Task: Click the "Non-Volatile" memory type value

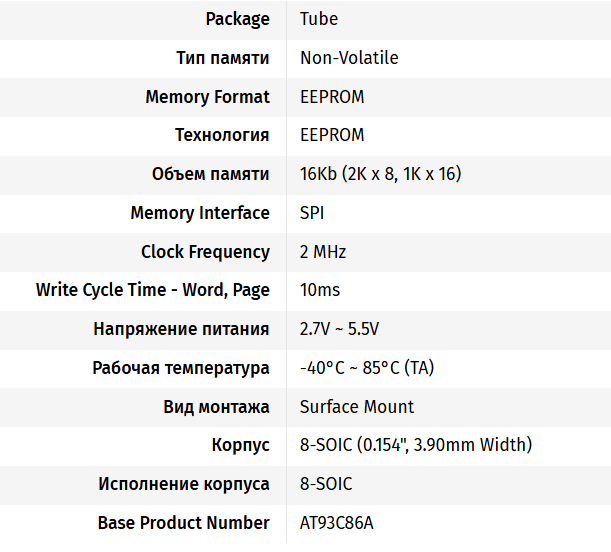Action: tap(349, 58)
